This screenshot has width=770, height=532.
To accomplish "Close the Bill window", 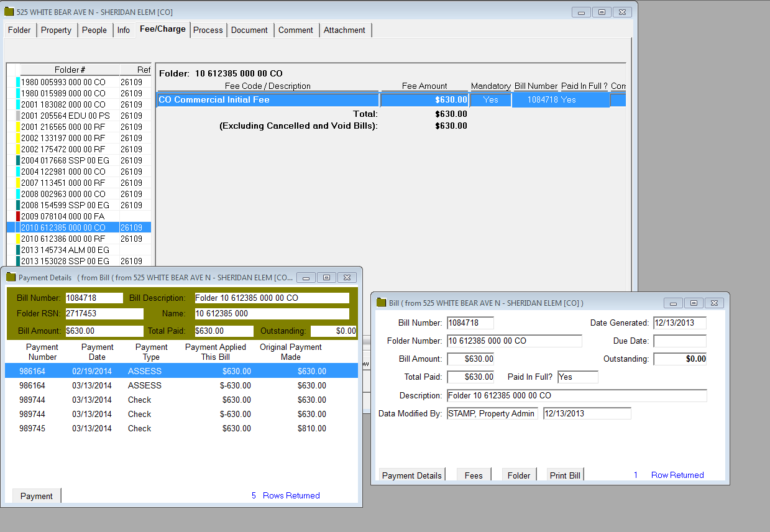I will click(x=714, y=303).
